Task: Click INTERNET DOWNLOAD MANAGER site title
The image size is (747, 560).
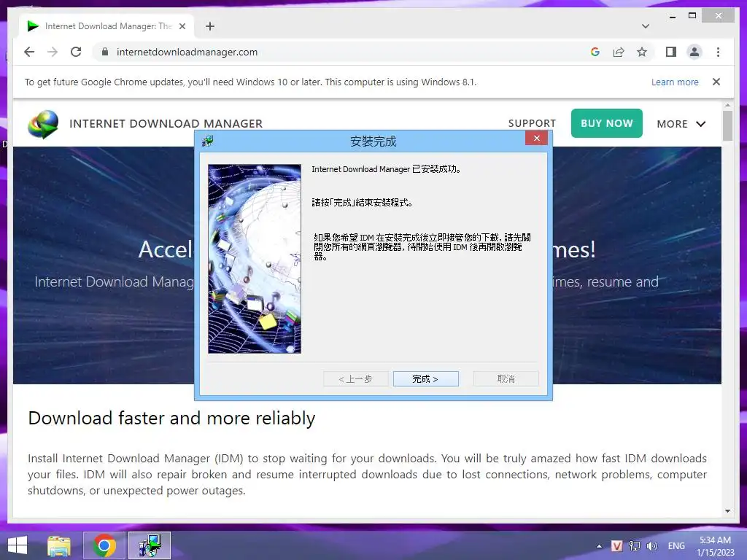Action: pos(166,124)
